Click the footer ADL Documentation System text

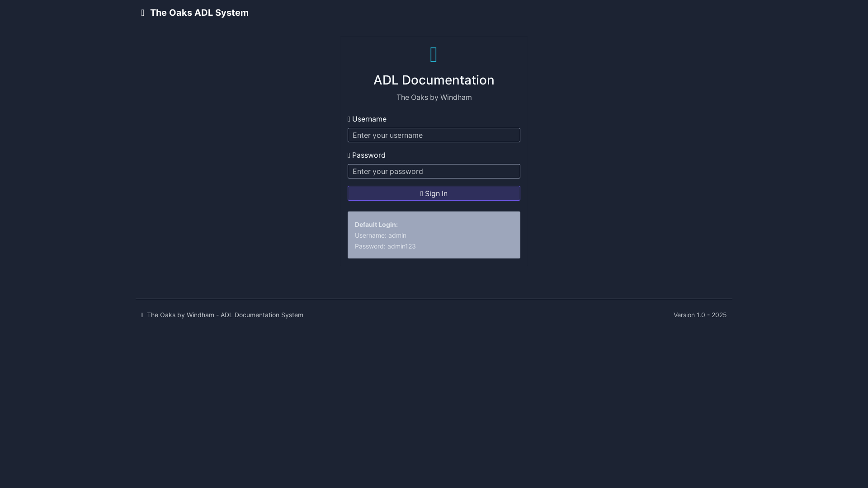(262, 315)
